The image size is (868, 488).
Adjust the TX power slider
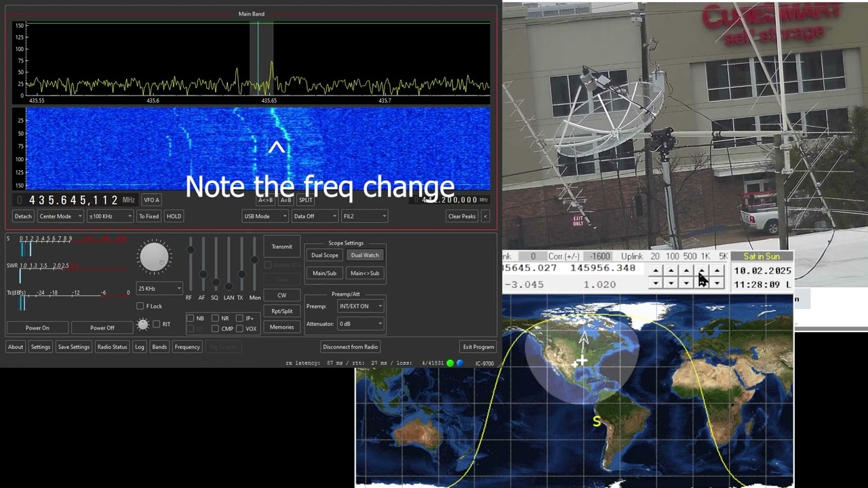241,264
